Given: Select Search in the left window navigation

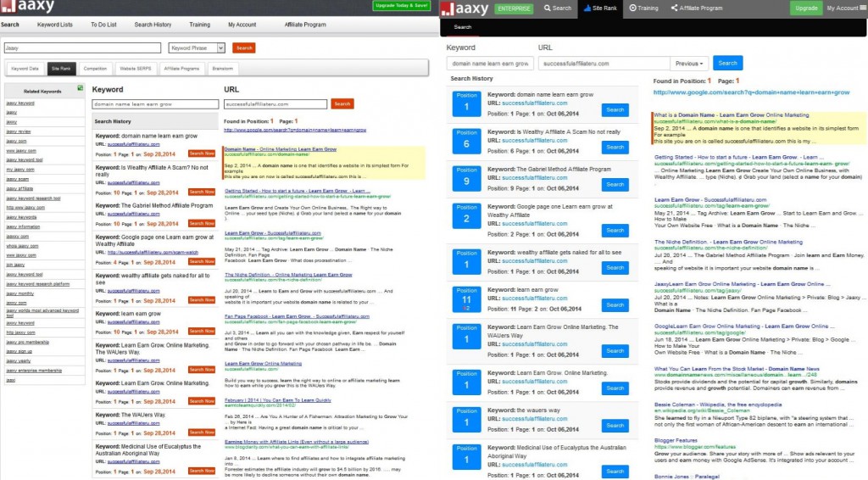Looking at the screenshot, I should (10, 25).
